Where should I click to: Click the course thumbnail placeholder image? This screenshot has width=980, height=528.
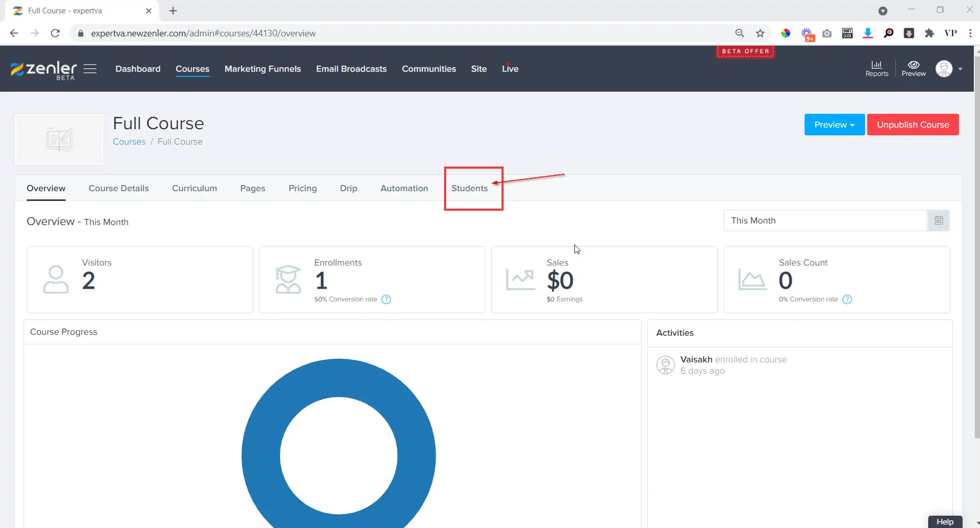pyautogui.click(x=59, y=139)
